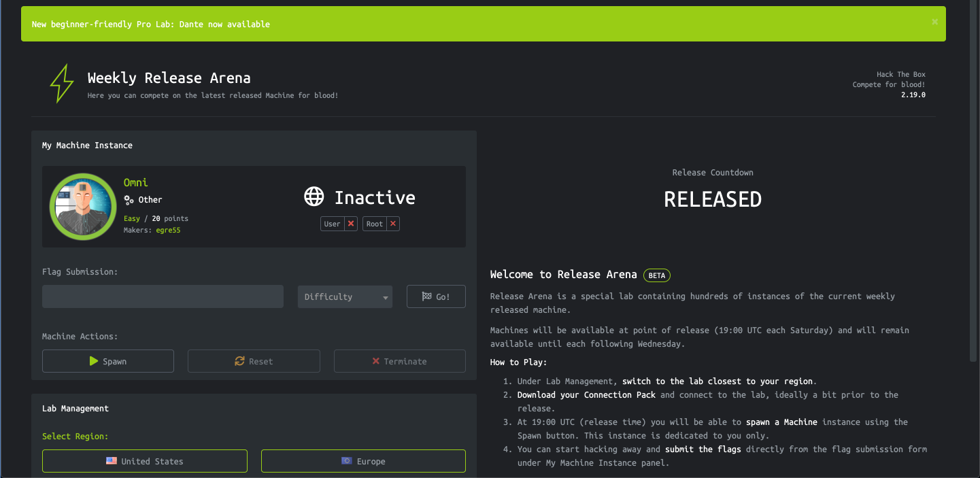
Task: Click the BETA badge
Action: click(x=657, y=275)
